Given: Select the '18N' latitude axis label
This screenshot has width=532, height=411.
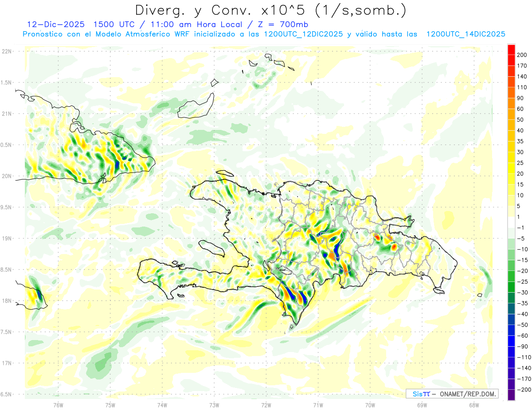Looking at the screenshot, I should tap(7, 301).
